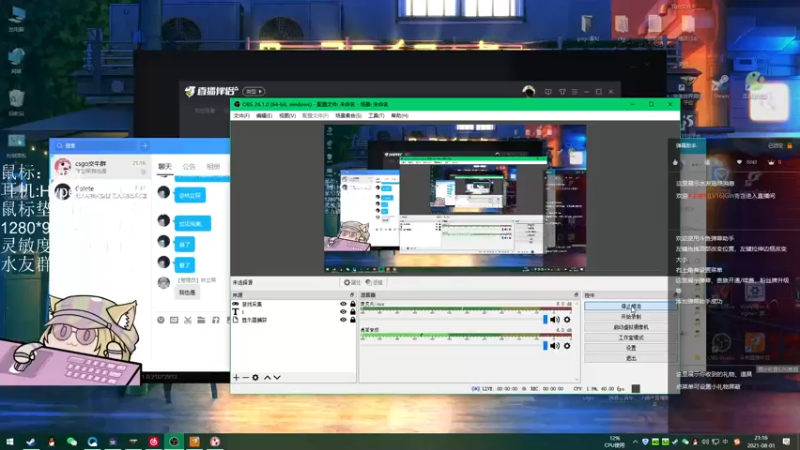The height and width of the screenshot is (450, 800).
Task: Expand hidden system tray icons chevron
Action: [x=635, y=441]
